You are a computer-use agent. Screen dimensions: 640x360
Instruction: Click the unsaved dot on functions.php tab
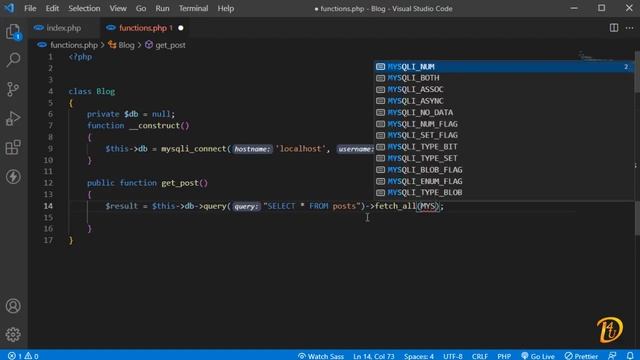tap(181, 28)
